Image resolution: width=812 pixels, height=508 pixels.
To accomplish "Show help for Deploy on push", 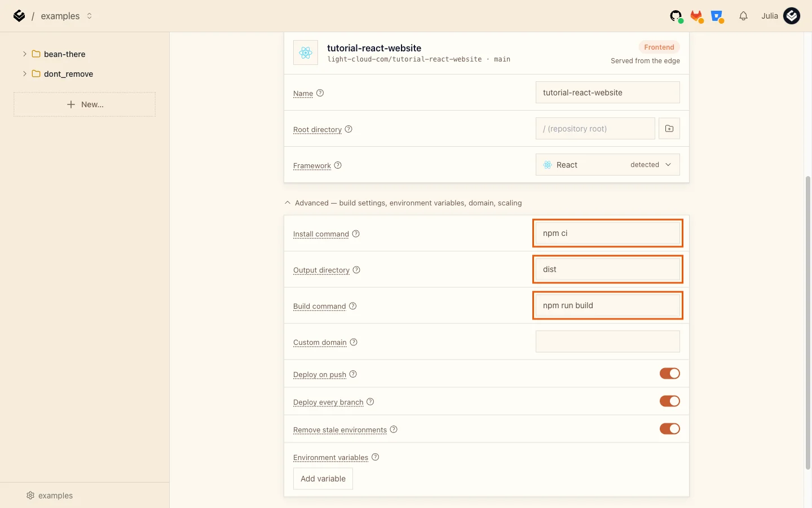I will tap(353, 374).
